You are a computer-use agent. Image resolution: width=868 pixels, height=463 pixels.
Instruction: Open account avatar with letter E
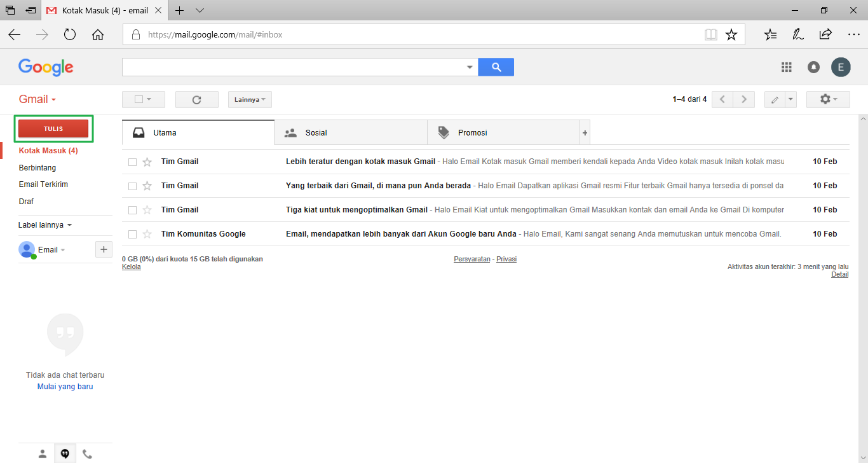pos(841,67)
